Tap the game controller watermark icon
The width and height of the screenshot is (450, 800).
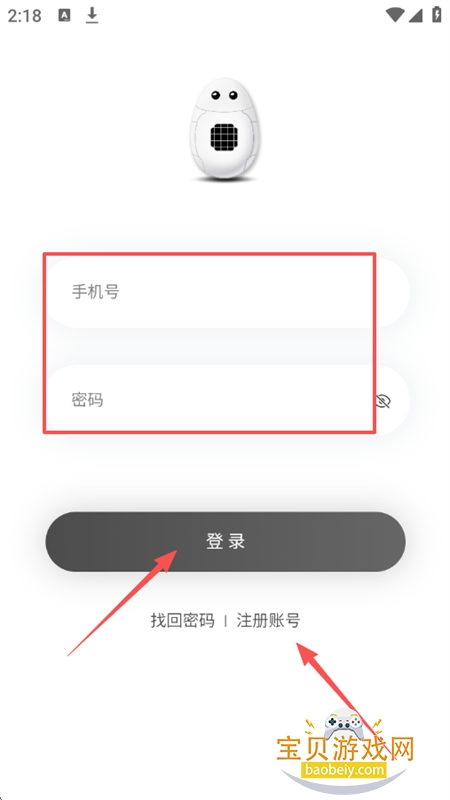(344, 725)
